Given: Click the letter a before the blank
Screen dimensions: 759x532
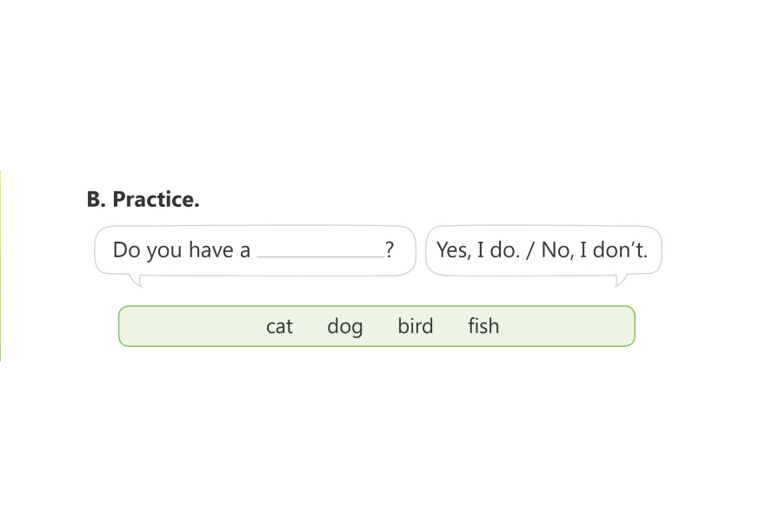Looking at the screenshot, I should coord(245,250).
